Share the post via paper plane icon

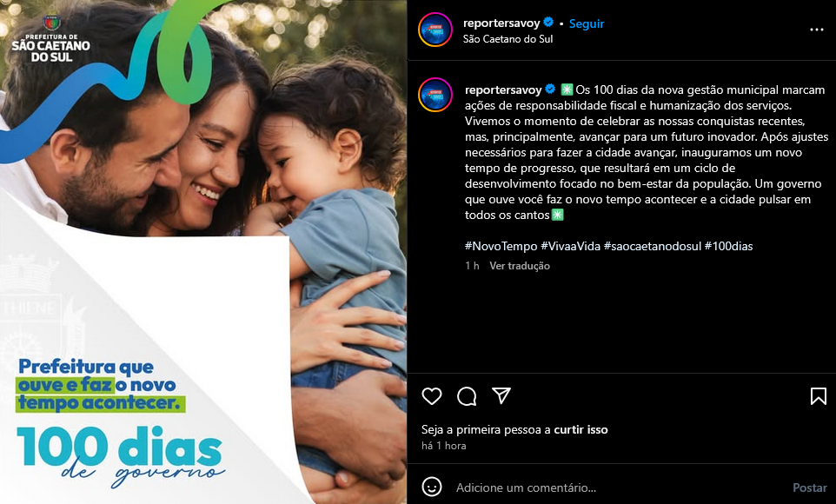point(501,395)
